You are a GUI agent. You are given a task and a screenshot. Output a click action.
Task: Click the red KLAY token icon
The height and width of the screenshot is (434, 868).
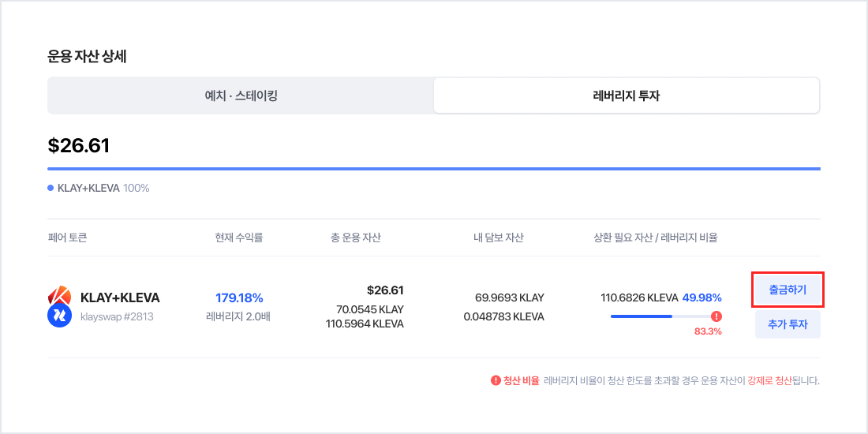pyautogui.click(x=58, y=297)
